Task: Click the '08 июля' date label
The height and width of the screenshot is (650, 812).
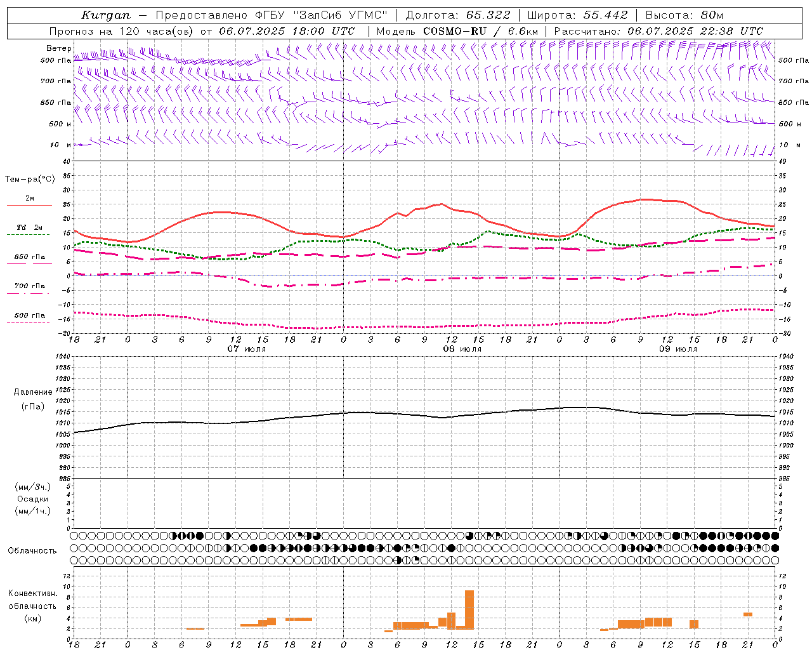Action: point(462,349)
